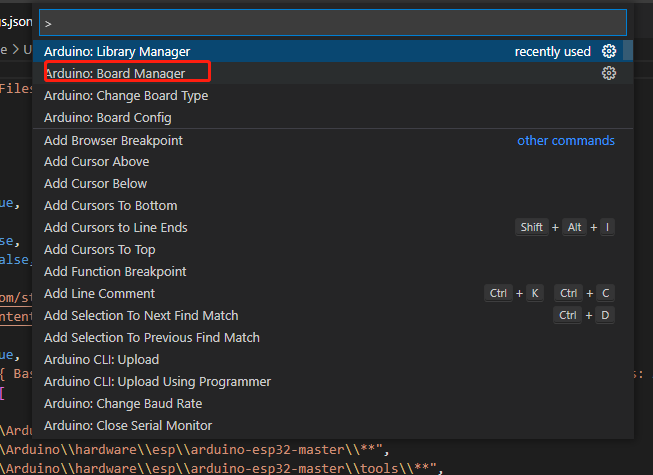653x475 pixels.
Task: Select Add Line Comment command
Action: click(x=99, y=294)
